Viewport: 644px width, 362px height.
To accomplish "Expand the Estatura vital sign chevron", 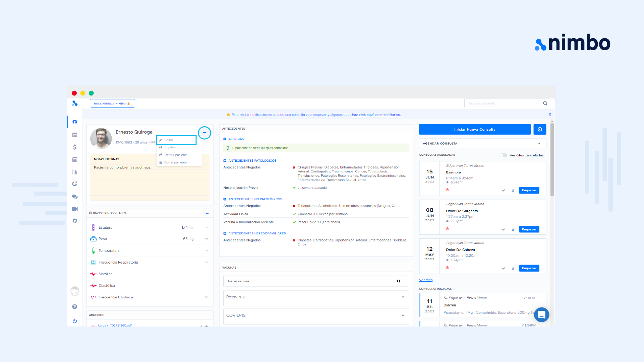I will click(207, 227).
